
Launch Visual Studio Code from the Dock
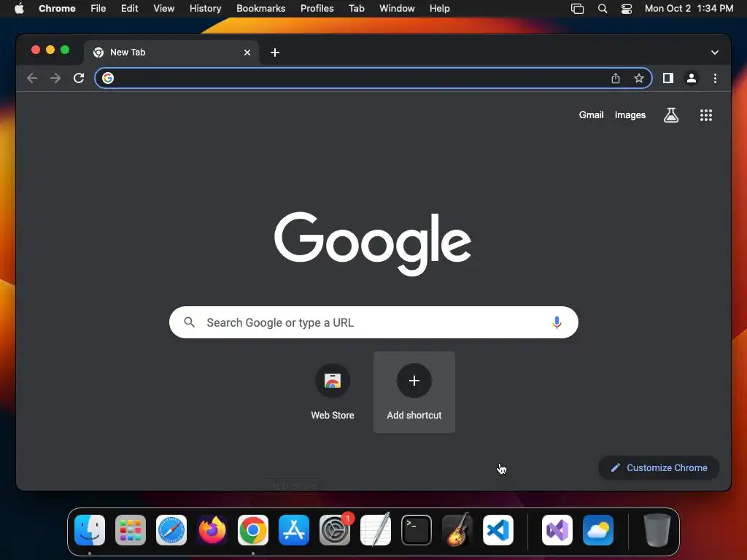(x=498, y=530)
